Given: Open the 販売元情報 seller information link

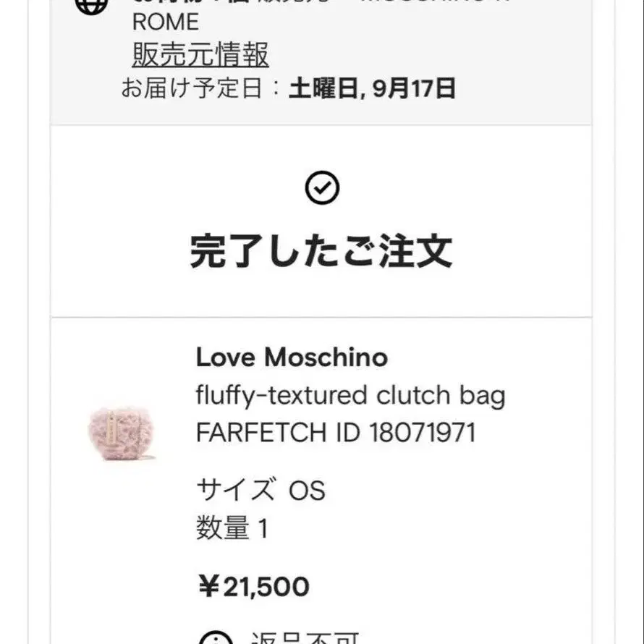Looking at the screenshot, I should point(200,55).
